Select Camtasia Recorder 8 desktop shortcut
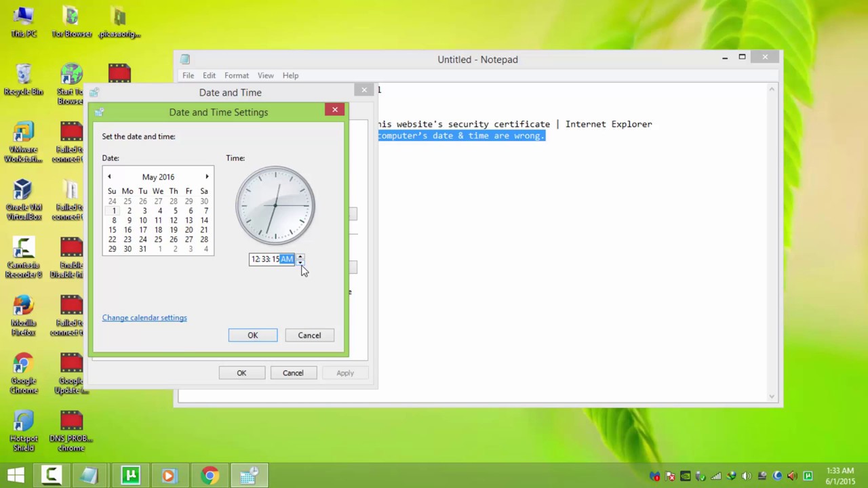Viewport: 868px width, 488px height. tap(24, 258)
